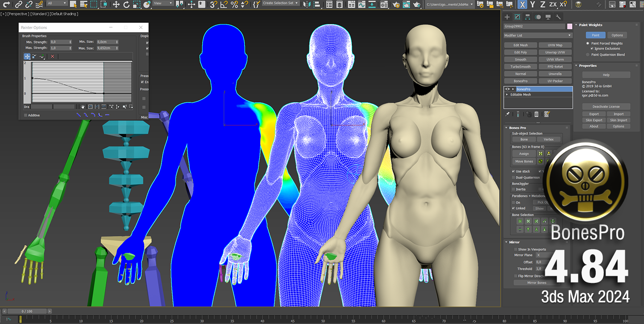Toggle Window/Crossing selection mode

[104, 4]
